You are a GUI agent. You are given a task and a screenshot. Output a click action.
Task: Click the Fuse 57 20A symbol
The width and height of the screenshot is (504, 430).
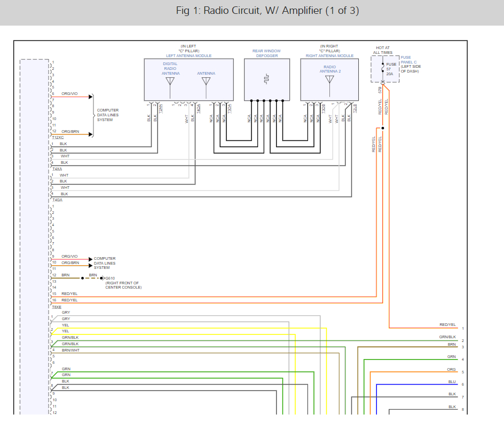383,69
